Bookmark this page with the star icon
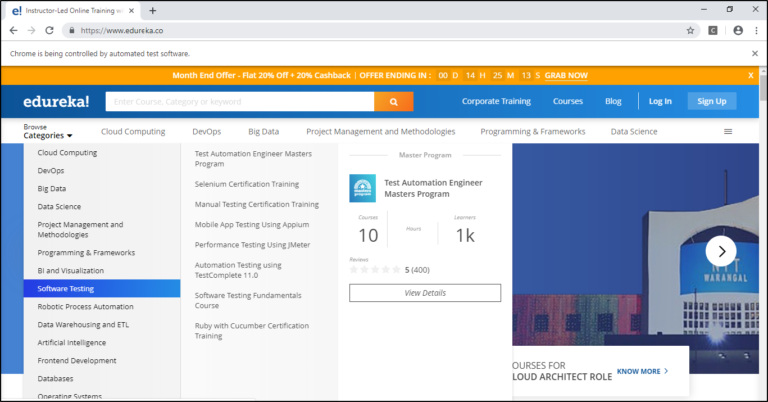Image resolution: width=768 pixels, height=402 pixels. click(x=690, y=31)
